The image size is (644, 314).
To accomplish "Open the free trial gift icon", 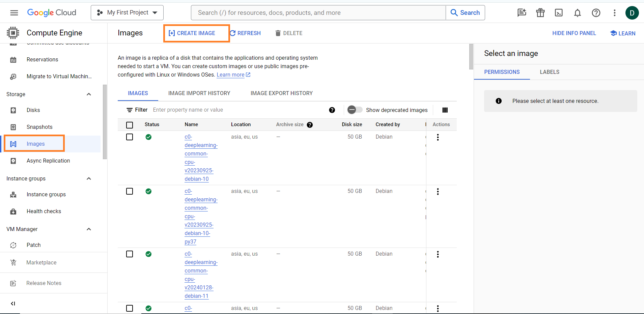I will (x=540, y=13).
